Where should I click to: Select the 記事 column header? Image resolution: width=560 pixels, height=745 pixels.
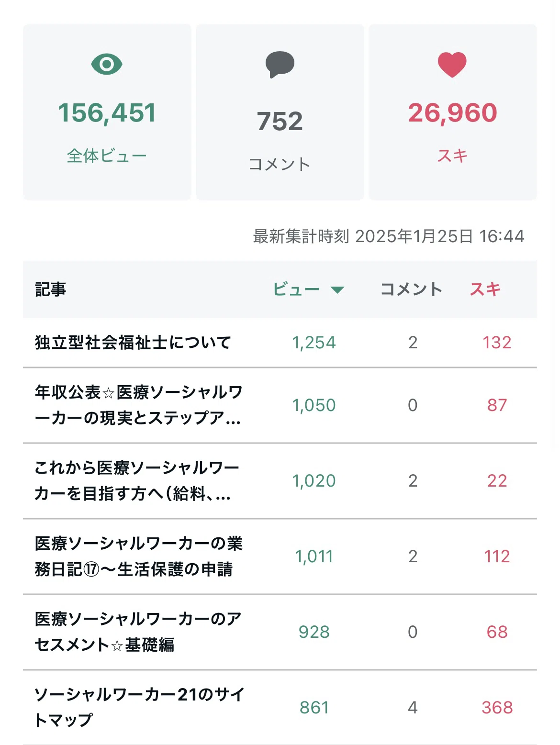51,289
